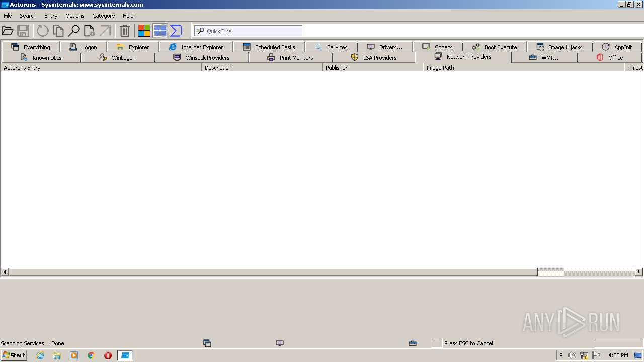Switch to the Winsock Providers tab
The image size is (644, 362).
pos(201,57)
